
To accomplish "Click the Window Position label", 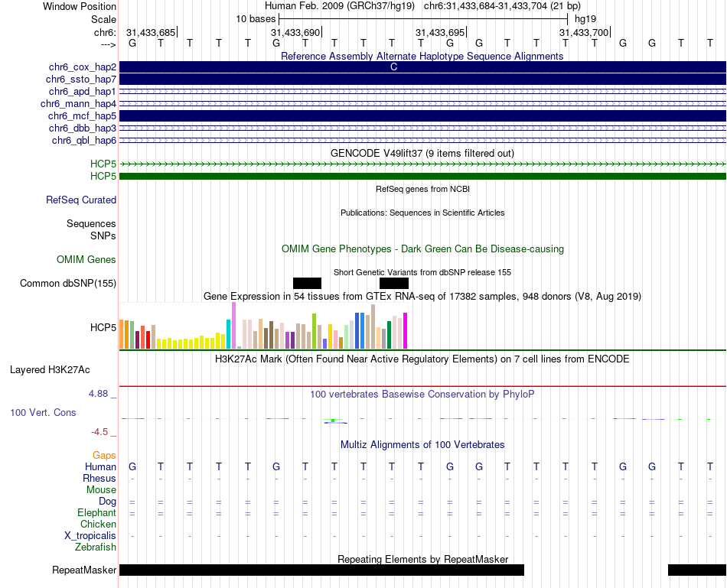I will click(x=80, y=6).
